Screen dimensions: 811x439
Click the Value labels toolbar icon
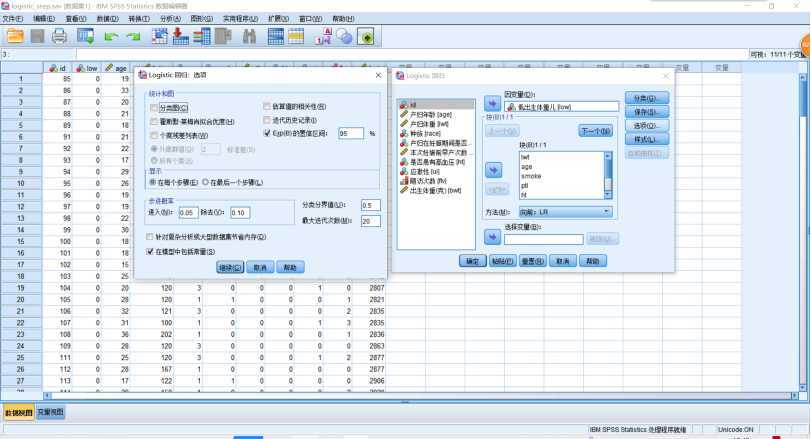323,36
